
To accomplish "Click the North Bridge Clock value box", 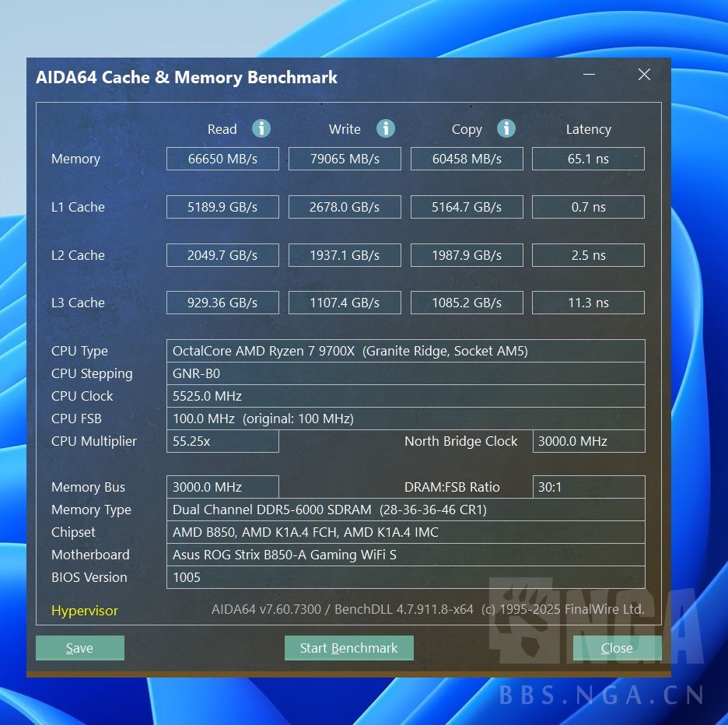I will point(588,441).
